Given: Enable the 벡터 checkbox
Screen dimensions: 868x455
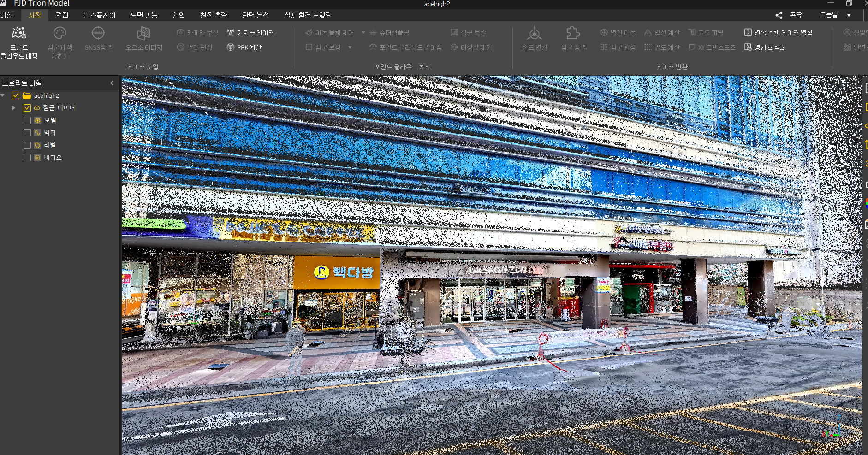Looking at the screenshot, I should [27, 133].
